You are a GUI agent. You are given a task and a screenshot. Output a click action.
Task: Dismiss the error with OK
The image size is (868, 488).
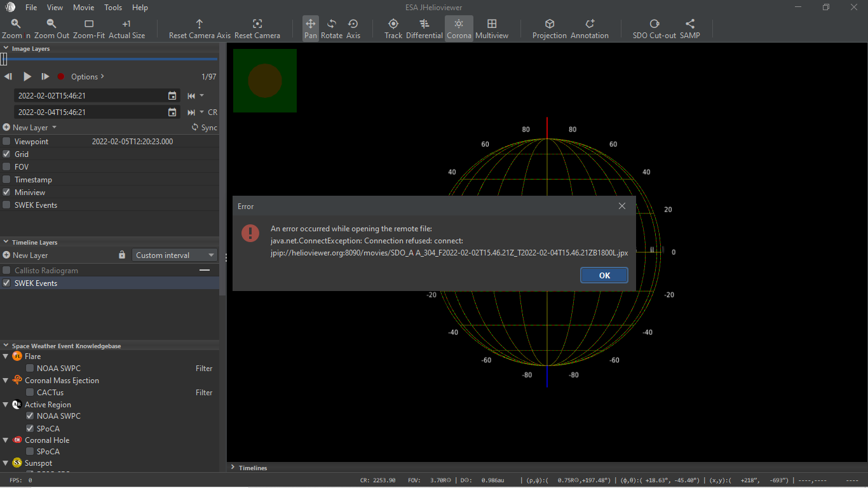[604, 275]
